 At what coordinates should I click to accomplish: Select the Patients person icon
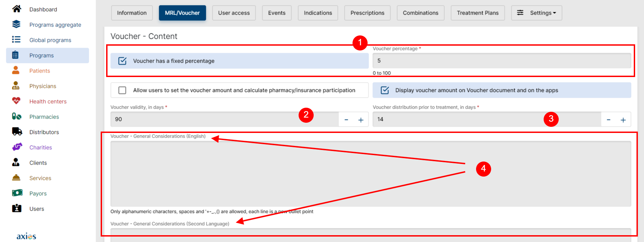pos(16,71)
